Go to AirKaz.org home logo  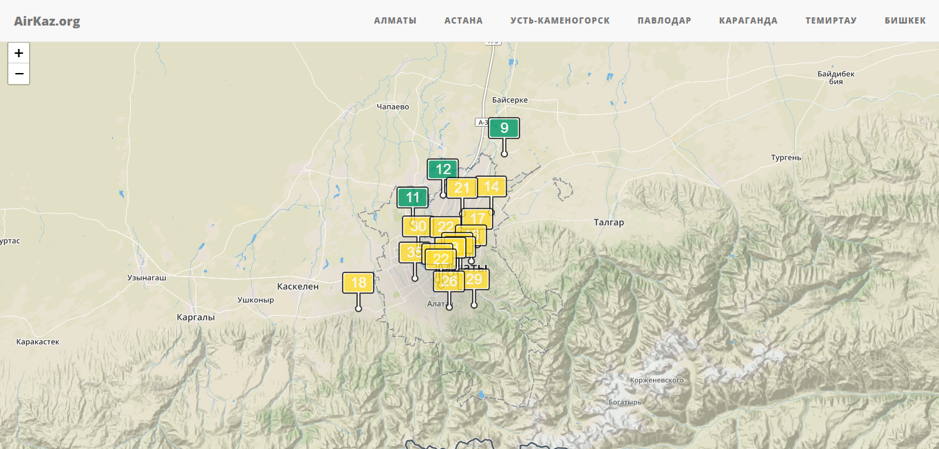click(47, 21)
